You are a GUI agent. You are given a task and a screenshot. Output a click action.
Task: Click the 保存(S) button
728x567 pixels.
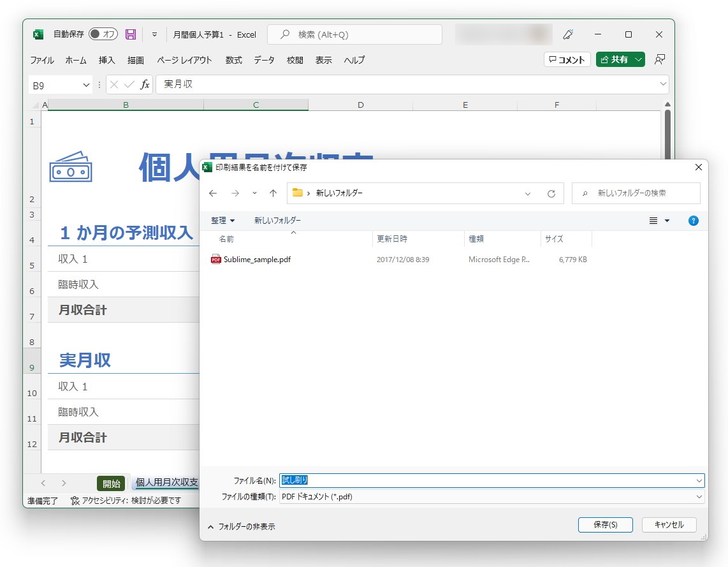tap(604, 524)
